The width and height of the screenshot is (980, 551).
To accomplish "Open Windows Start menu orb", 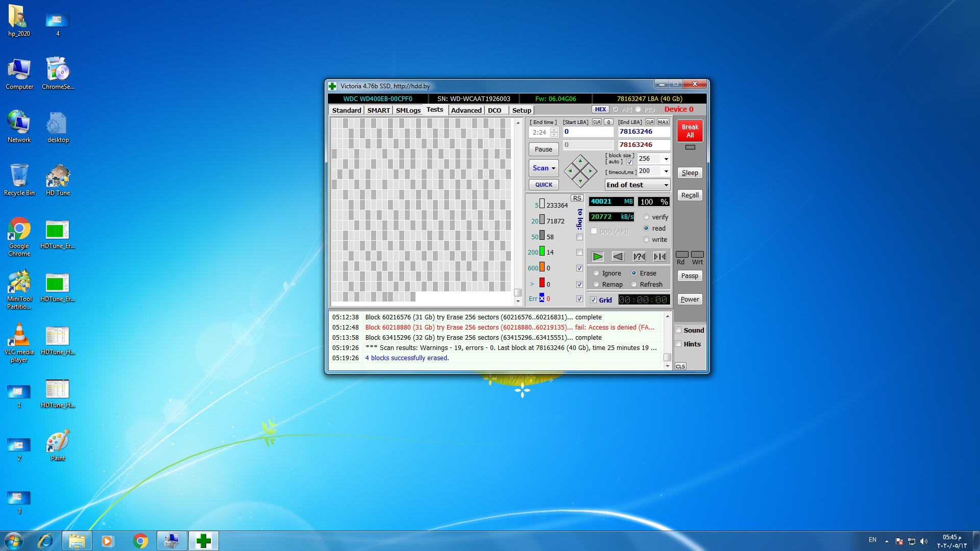I will click(14, 541).
